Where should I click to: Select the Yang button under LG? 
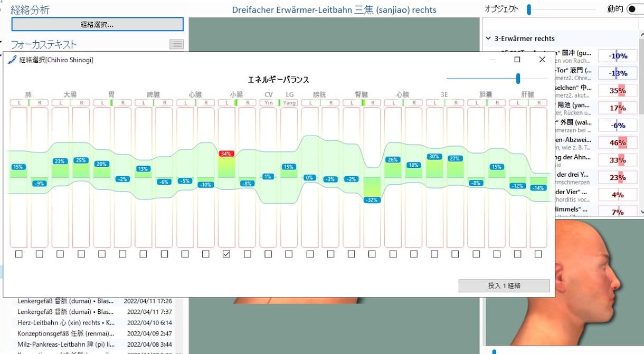pos(289,103)
